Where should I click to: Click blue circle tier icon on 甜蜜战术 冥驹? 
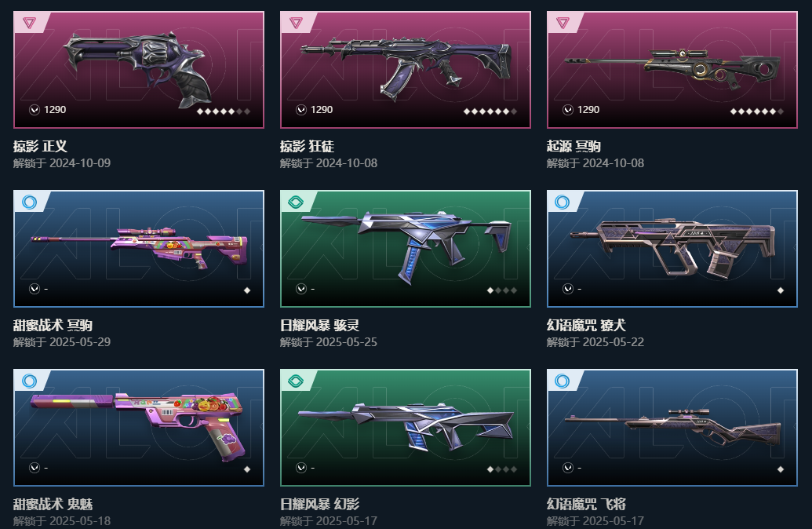pyautogui.click(x=30, y=202)
